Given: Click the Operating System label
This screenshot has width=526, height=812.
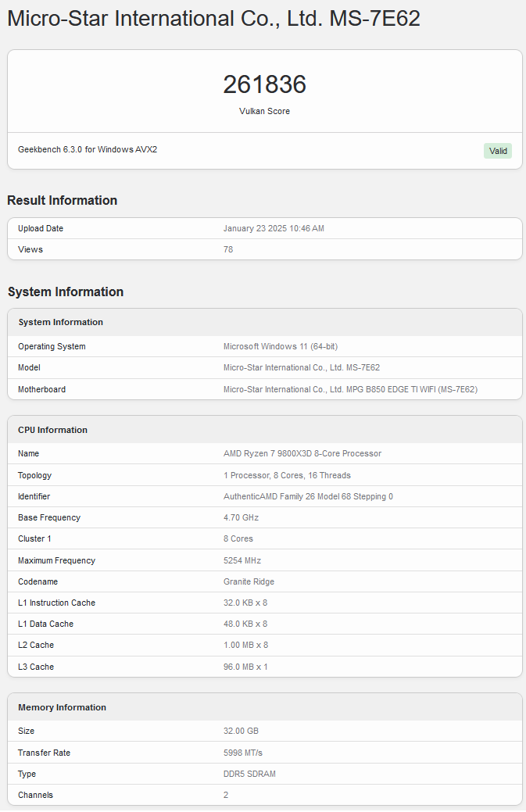Looking at the screenshot, I should [52, 346].
